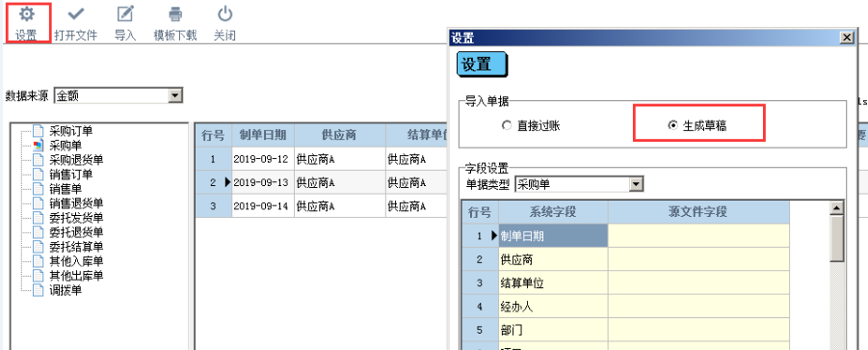Select data row with date 2019-09-14
The height and width of the screenshot is (350, 868).
click(321, 206)
